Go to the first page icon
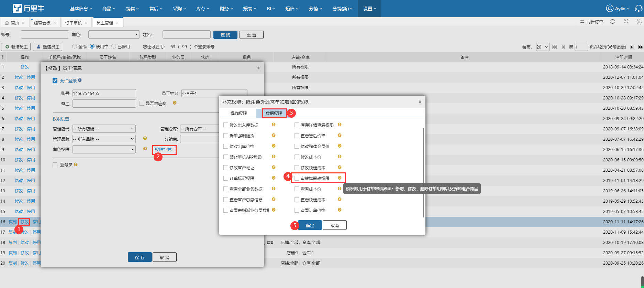 coord(554,47)
